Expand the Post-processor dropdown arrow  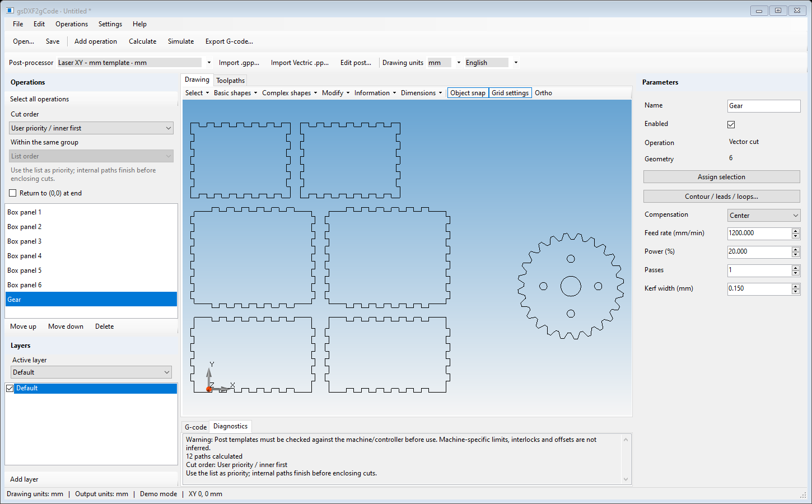click(x=209, y=63)
